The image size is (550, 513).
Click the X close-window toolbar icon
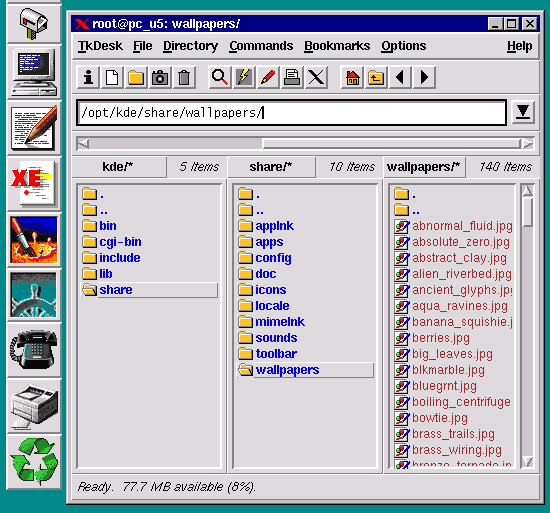316,77
